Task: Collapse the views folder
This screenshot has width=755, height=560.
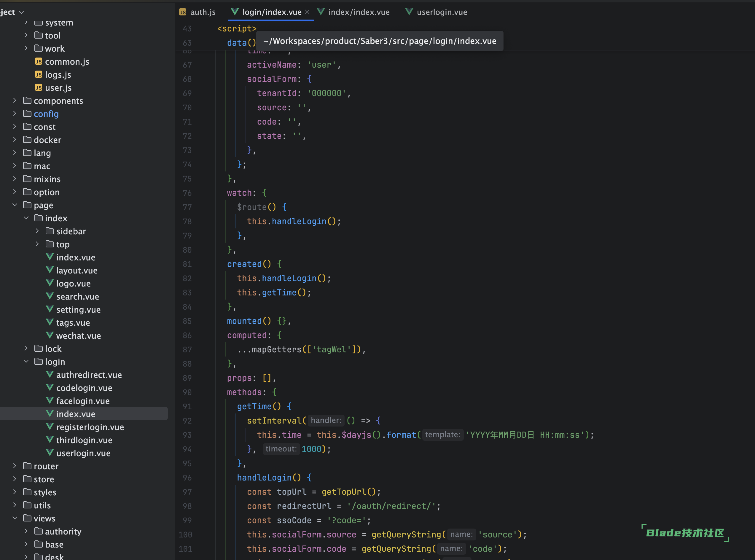Action: pyautogui.click(x=15, y=518)
